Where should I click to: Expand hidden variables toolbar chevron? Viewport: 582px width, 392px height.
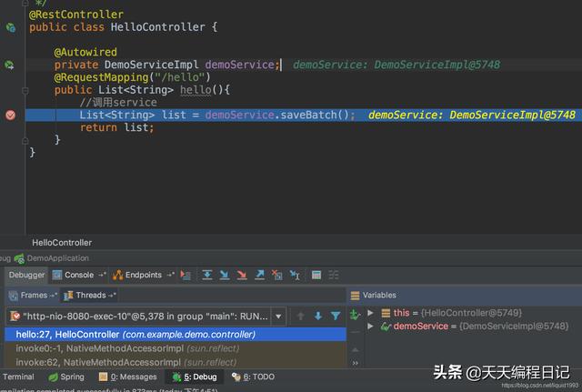tap(356, 363)
